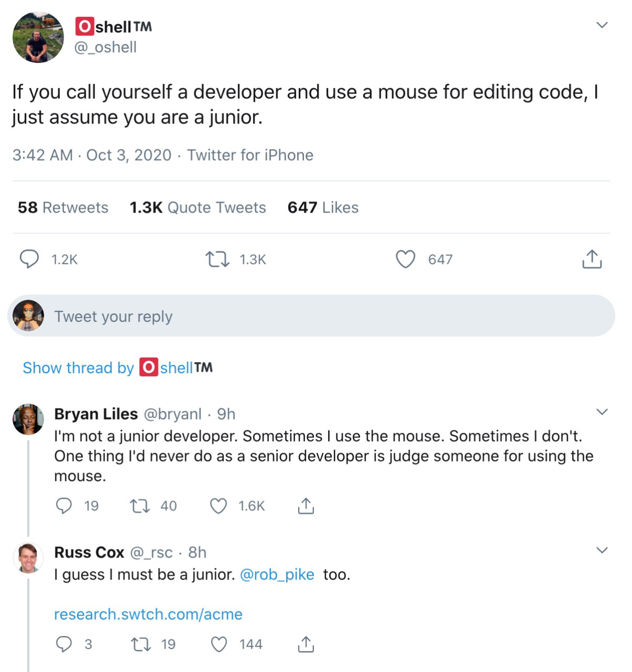Screen dimensions: 632x672
Task: Like the main oshell tweet
Action: 405,259
